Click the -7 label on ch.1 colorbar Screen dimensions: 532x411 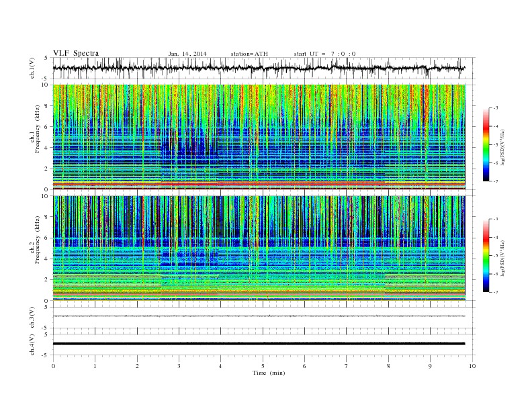click(496, 181)
